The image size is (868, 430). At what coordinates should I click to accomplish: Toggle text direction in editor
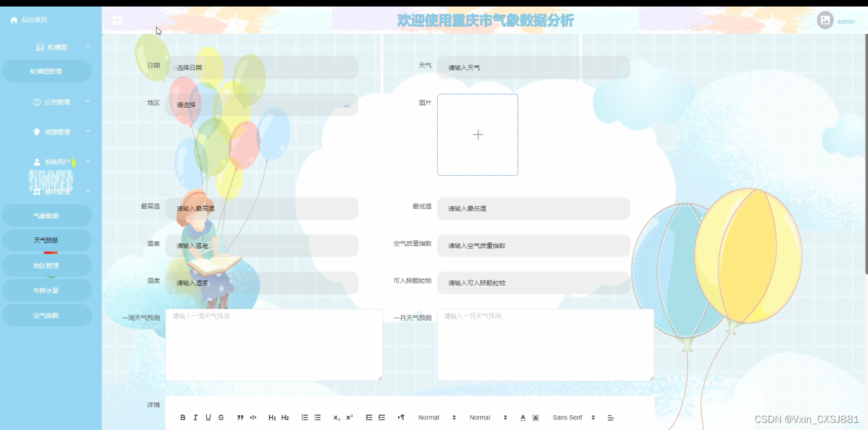[401, 418]
